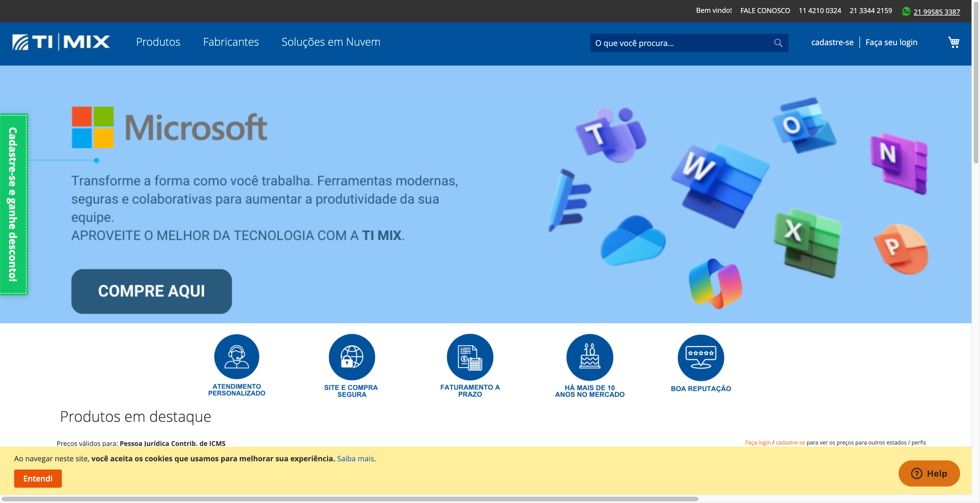Accept cookies with Entendi button
The image size is (980, 503).
click(38, 478)
